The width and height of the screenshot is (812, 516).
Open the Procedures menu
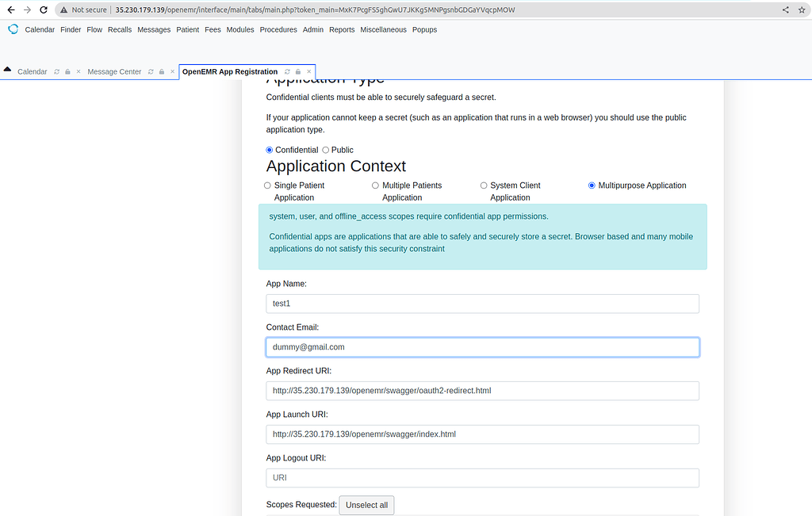click(x=278, y=29)
